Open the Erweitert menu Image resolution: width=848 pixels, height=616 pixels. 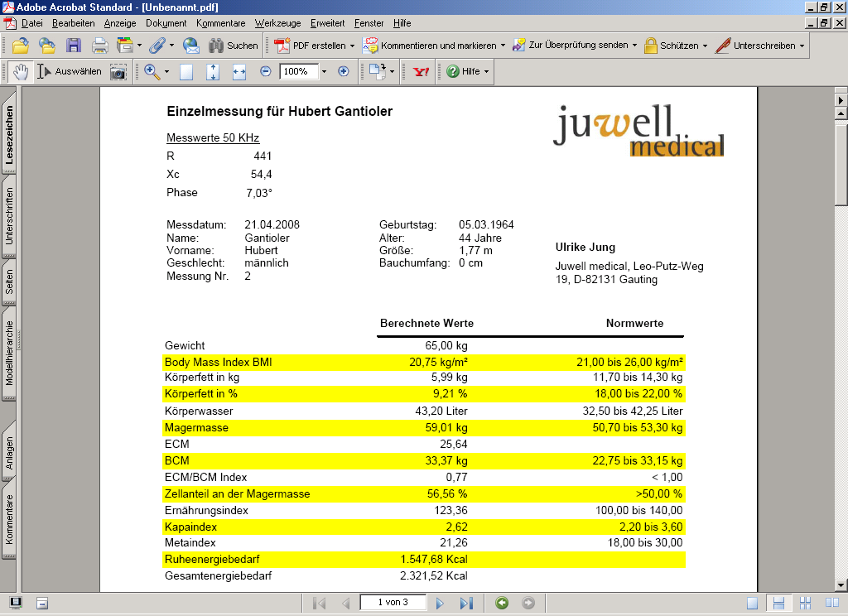tap(327, 23)
